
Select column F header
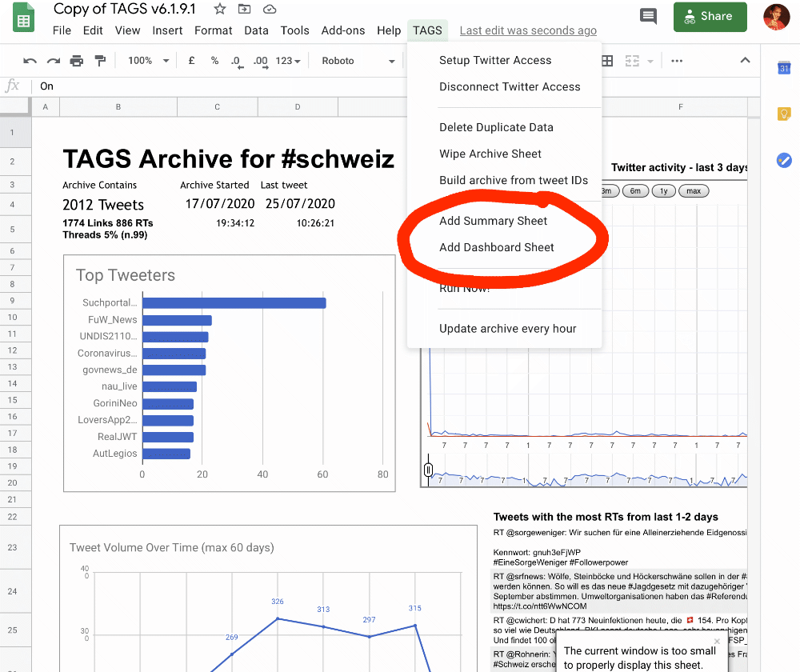pyautogui.click(x=680, y=107)
